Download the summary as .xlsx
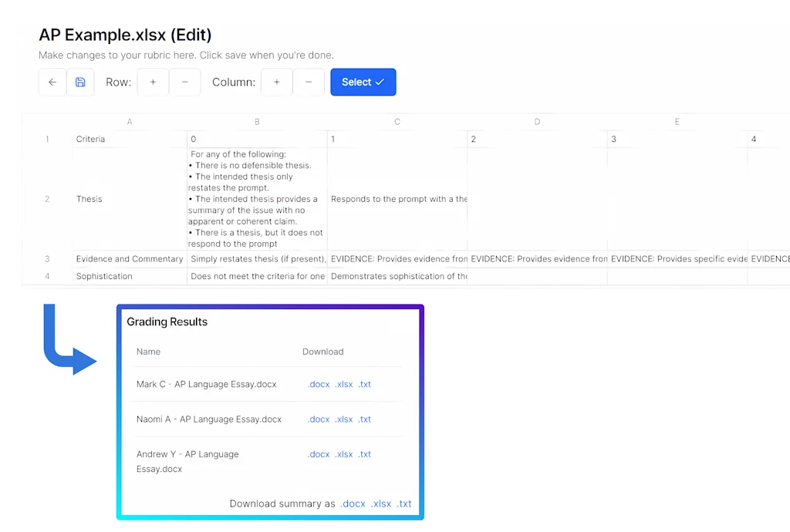 coord(381,503)
